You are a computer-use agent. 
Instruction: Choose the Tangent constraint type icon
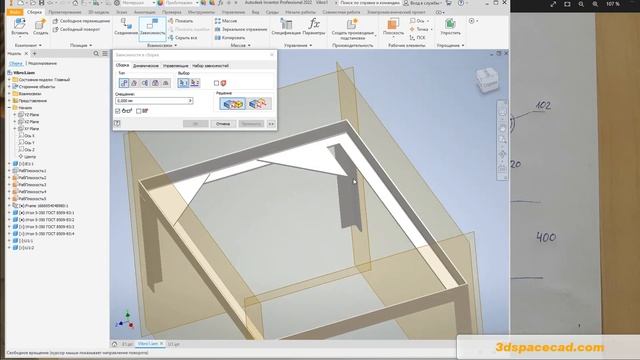(x=145, y=83)
